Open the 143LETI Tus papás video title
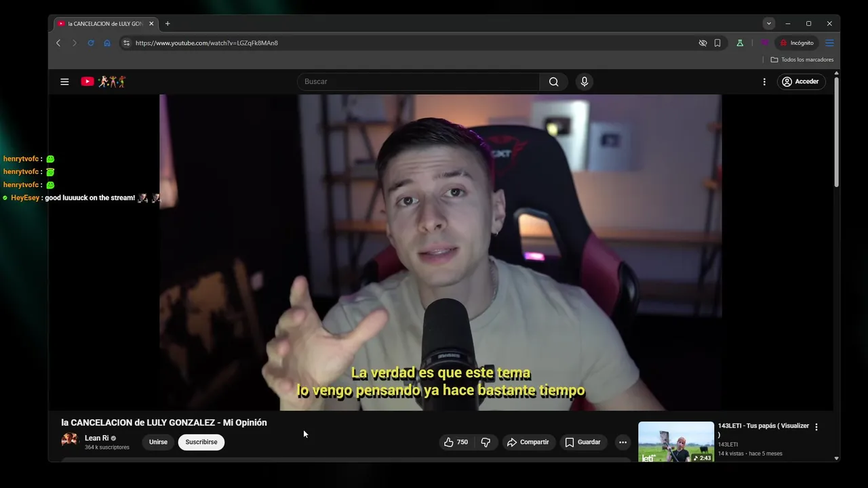Screen dimensions: 868x488 click(764, 430)
